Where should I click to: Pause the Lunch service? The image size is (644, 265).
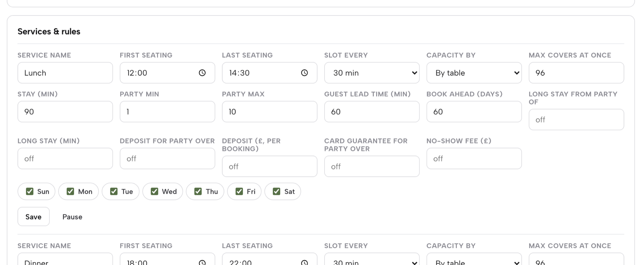72,217
